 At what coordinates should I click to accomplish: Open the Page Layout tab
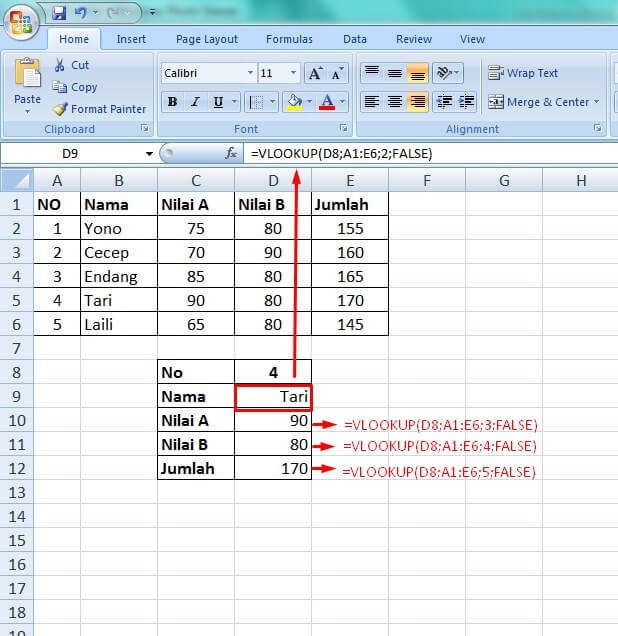coord(207,39)
